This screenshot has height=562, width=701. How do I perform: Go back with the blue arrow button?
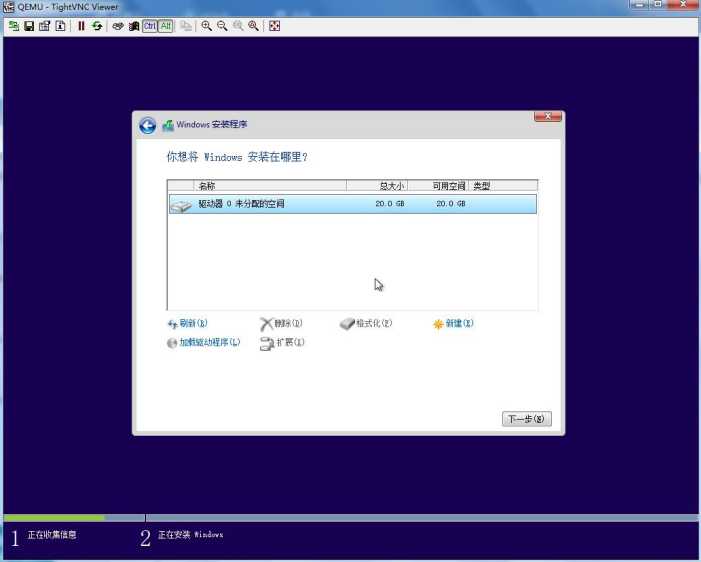tap(148, 126)
